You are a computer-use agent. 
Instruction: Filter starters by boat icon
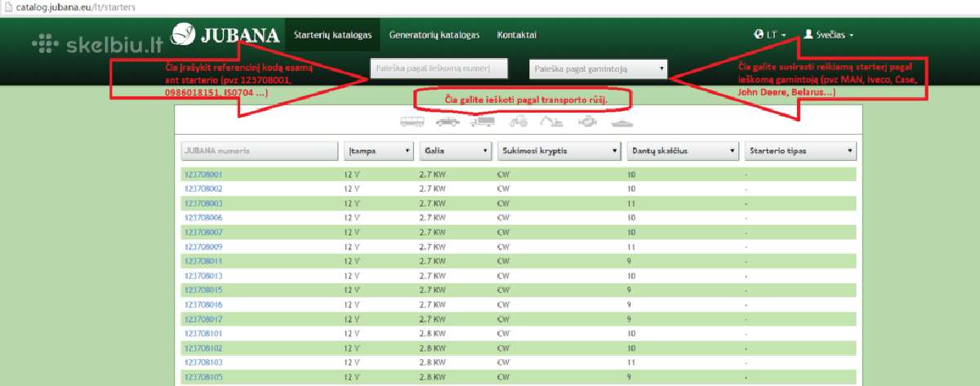(621, 122)
